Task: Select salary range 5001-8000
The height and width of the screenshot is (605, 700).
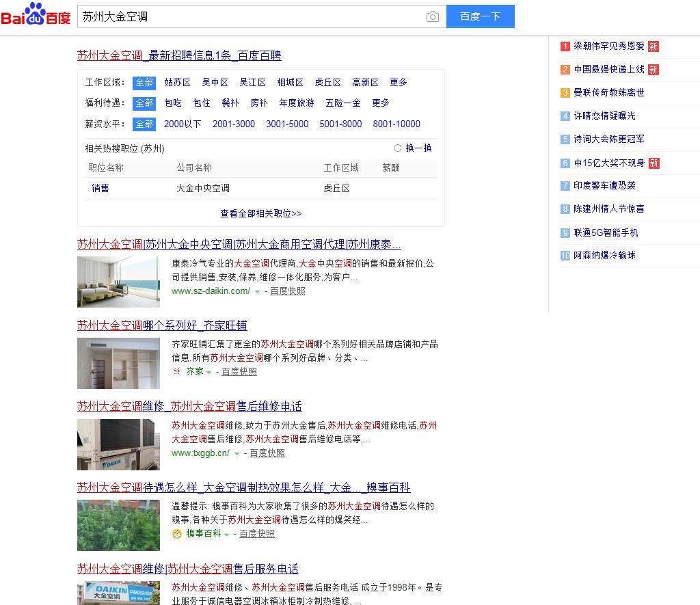Action: point(340,124)
